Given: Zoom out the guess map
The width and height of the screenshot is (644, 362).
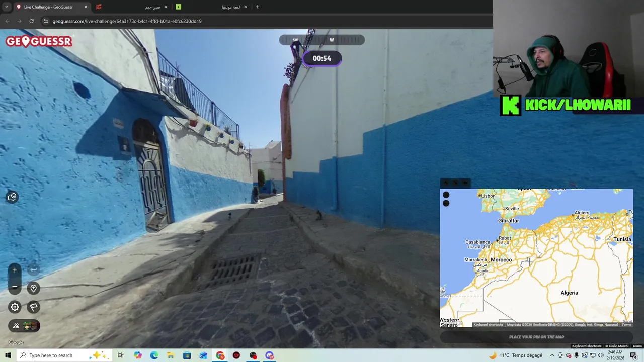Looking at the screenshot, I should (446, 203).
